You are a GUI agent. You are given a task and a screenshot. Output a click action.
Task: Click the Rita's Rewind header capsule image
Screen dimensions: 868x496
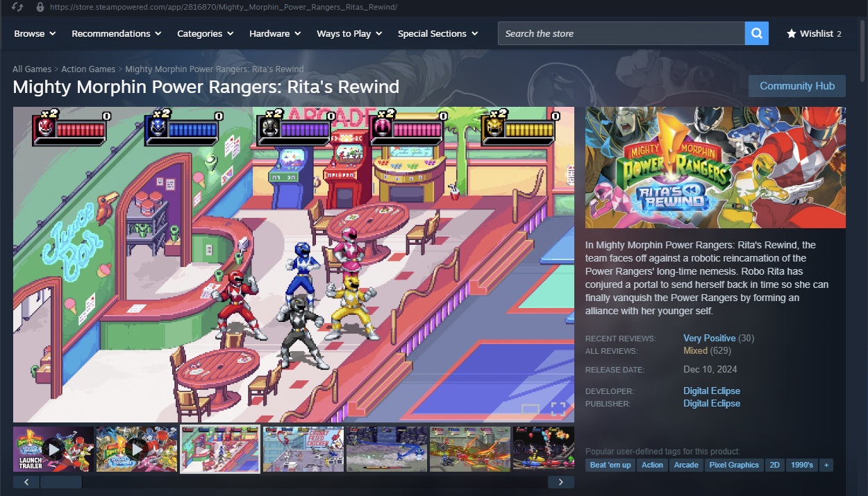click(x=715, y=167)
